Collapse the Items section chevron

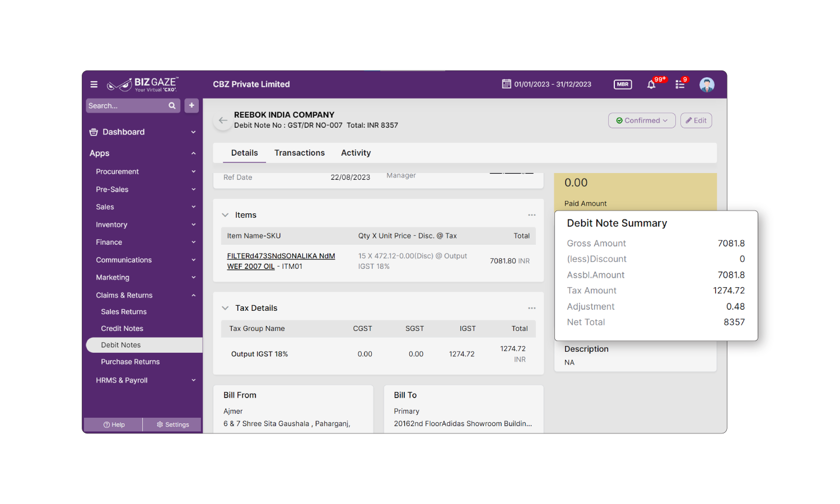(x=225, y=215)
